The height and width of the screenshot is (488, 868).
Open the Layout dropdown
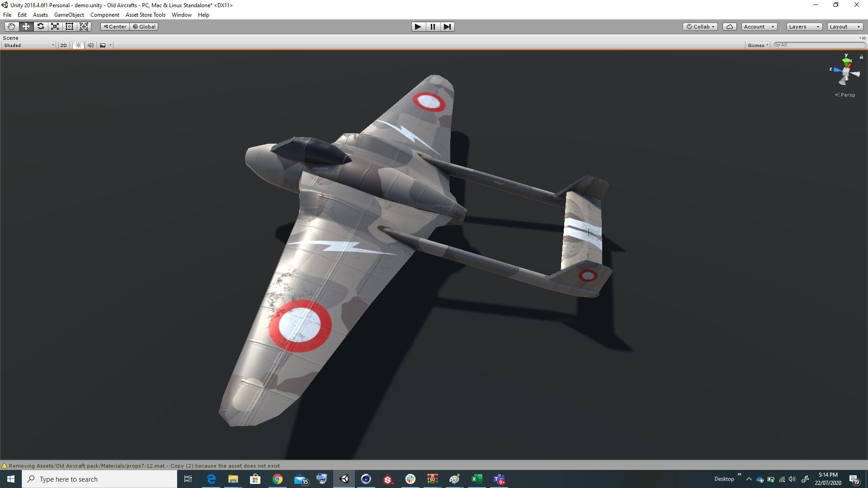pyautogui.click(x=845, y=27)
